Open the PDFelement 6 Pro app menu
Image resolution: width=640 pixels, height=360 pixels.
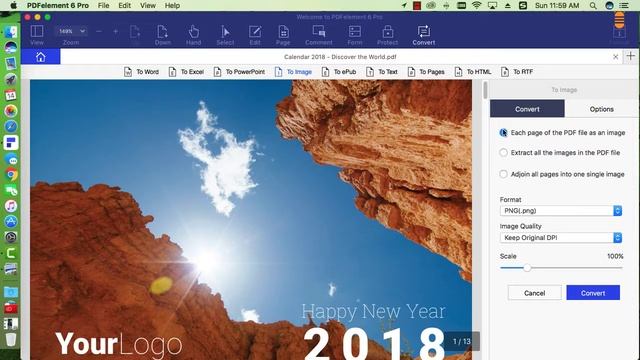[x=58, y=5]
